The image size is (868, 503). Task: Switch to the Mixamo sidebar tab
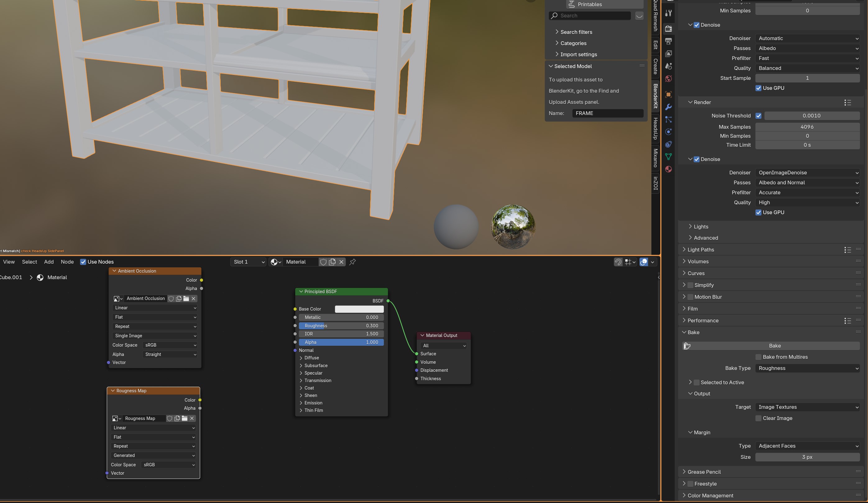(655, 158)
